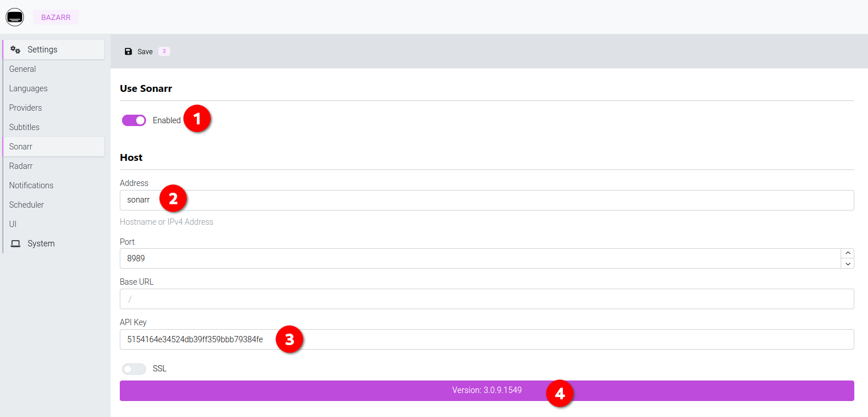This screenshot has height=417, width=868.
Task: Expand the System sidebar section
Action: click(54, 244)
